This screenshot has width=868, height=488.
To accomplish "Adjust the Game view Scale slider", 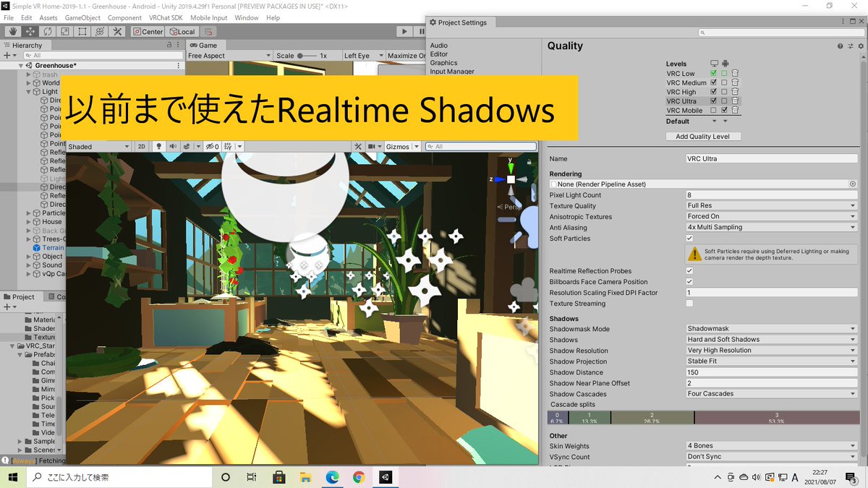I will click(307, 56).
